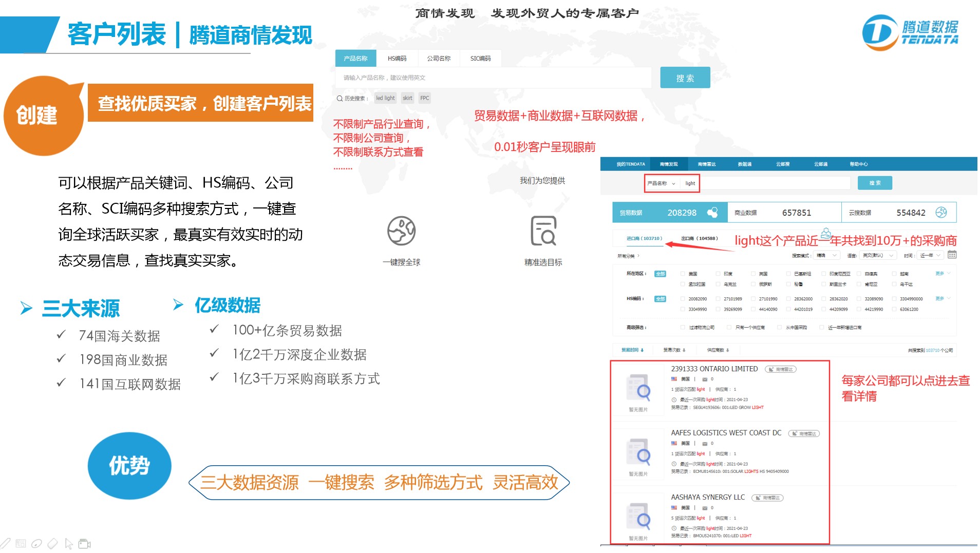This screenshot has height=553, width=980.
Task: Click the 一键搜全球 globe icon
Action: (401, 231)
